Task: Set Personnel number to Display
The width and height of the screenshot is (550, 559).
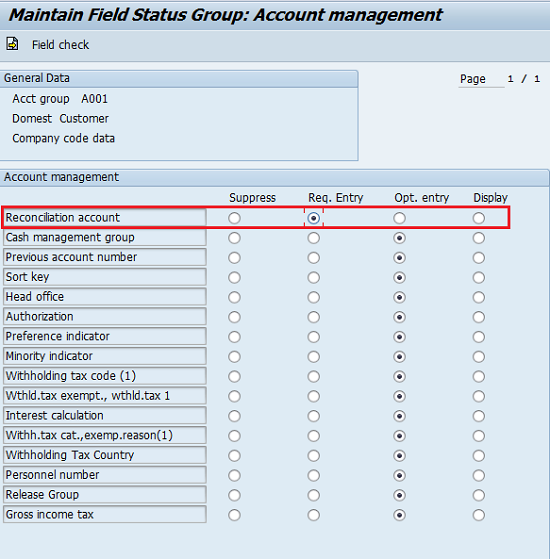Action: [479, 475]
